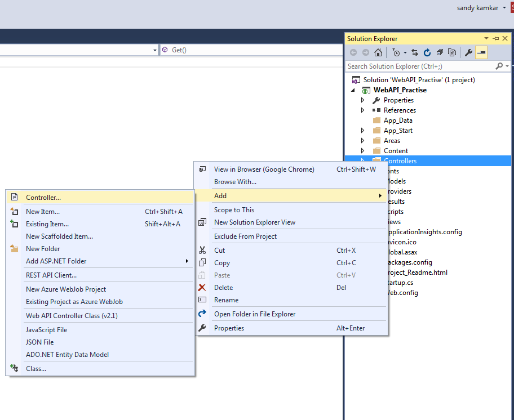Image resolution: width=514 pixels, height=420 pixels.
Task: Click the Home icon in Solution Explorer
Action: (x=378, y=52)
